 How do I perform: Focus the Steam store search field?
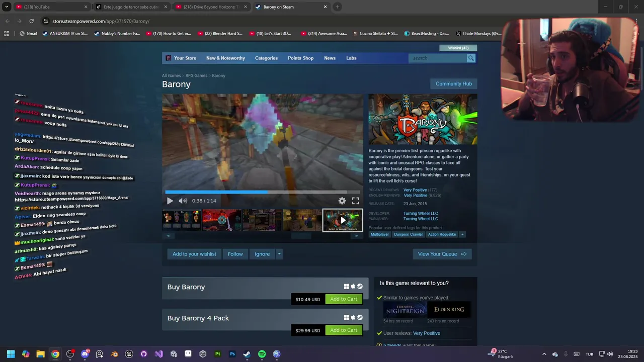(x=438, y=58)
